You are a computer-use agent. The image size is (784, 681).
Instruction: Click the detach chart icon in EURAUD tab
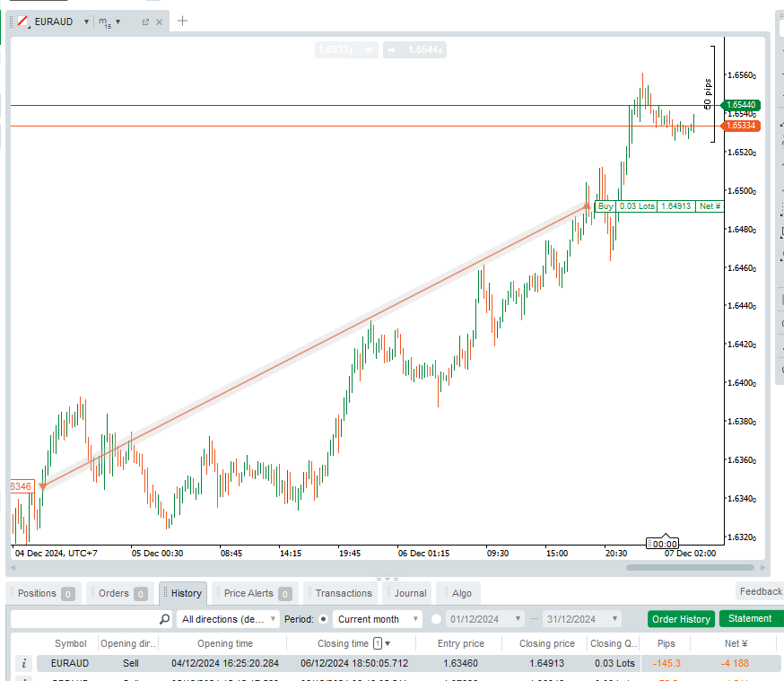tap(145, 22)
